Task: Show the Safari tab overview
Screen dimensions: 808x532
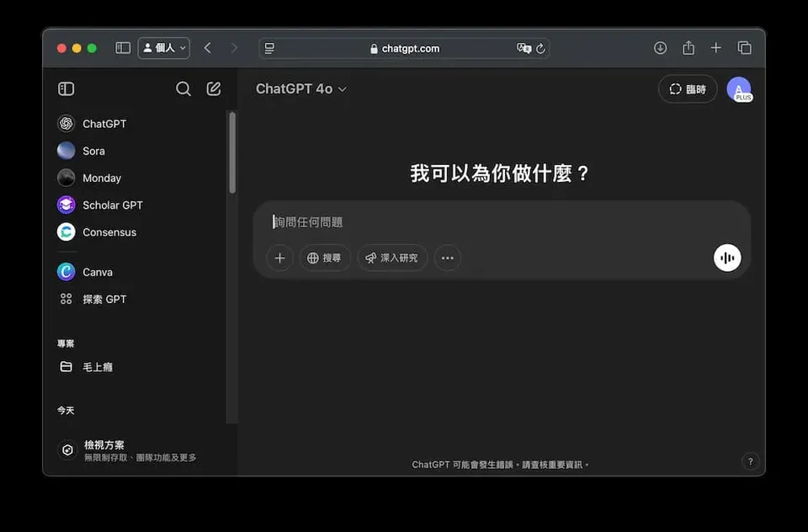Action: pyautogui.click(x=745, y=48)
